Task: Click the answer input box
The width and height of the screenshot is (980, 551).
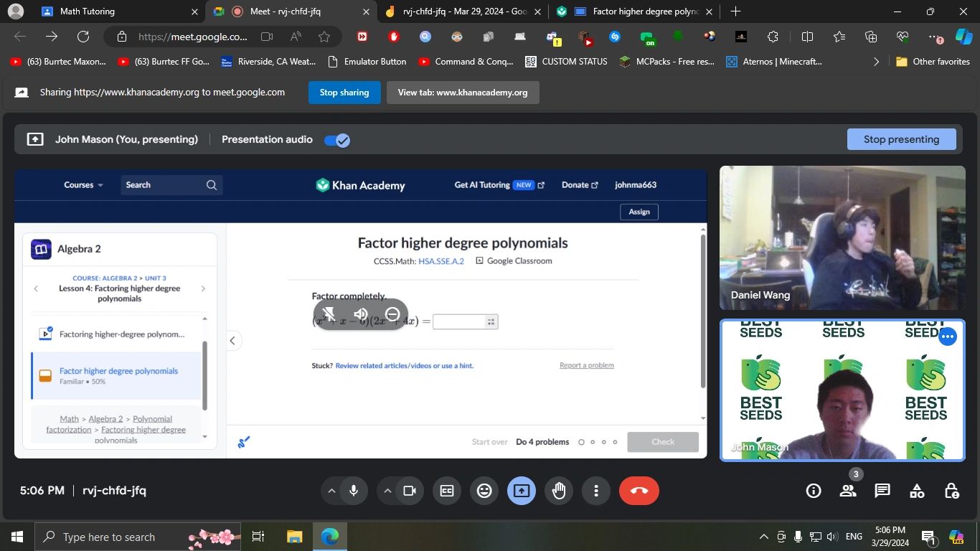Action: [459, 322]
